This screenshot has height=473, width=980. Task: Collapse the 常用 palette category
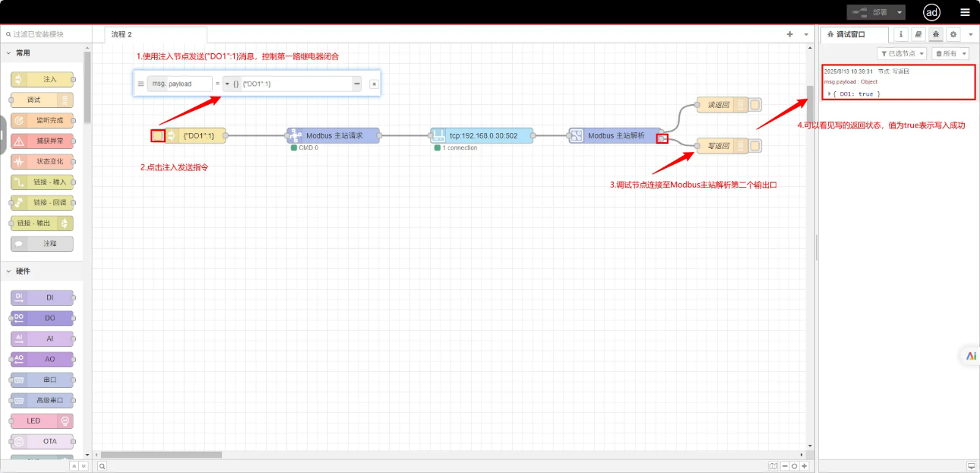(x=9, y=53)
